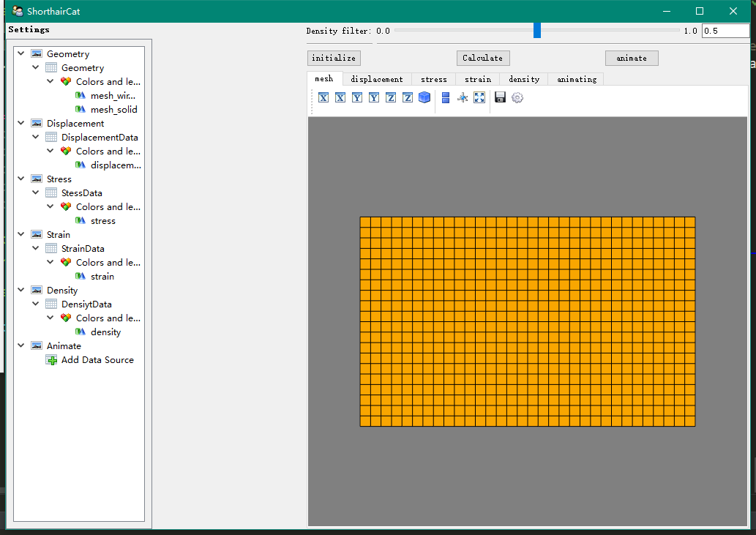The height and width of the screenshot is (535, 756).
Task: Click the table icon beside StrainData
Action: pyautogui.click(x=51, y=249)
